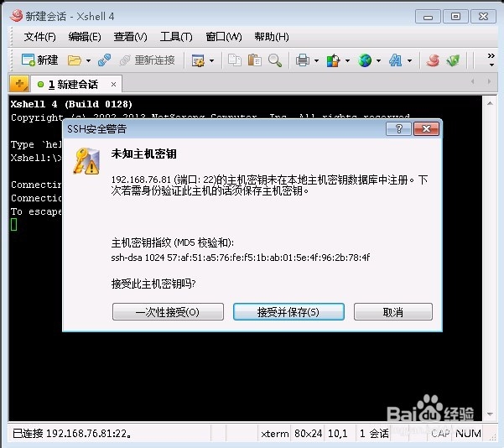
Task: Click the terminal scrollbar down arrow
Action: (491, 414)
